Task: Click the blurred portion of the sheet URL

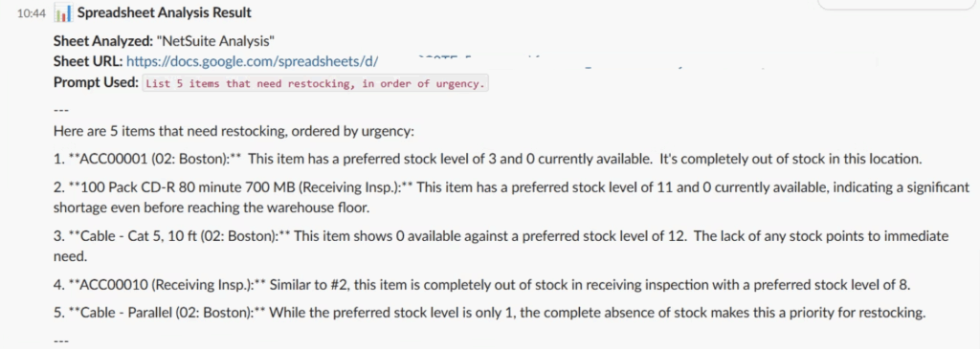Action: (628, 62)
